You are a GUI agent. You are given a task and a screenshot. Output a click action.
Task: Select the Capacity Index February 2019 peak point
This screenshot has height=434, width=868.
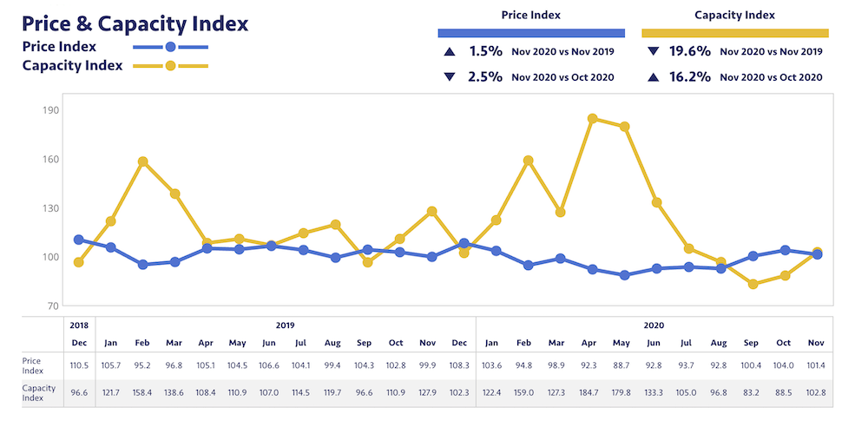point(143,161)
